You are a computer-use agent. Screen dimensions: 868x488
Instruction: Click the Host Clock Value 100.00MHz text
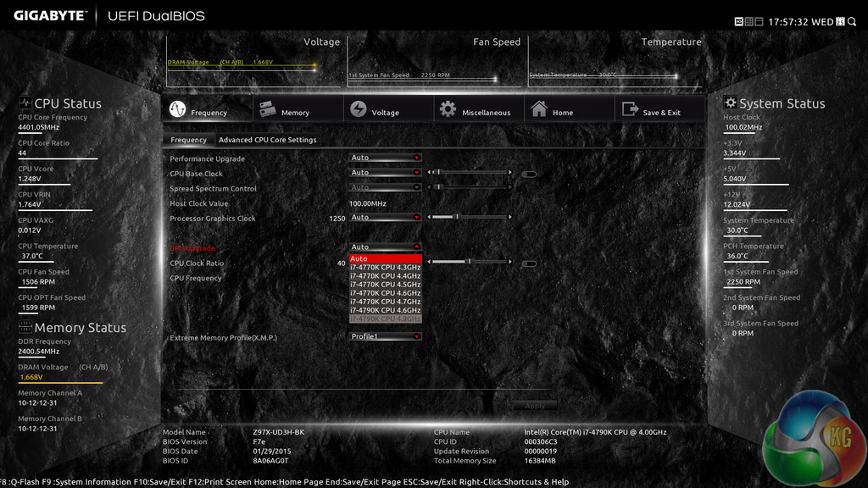coord(368,203)
